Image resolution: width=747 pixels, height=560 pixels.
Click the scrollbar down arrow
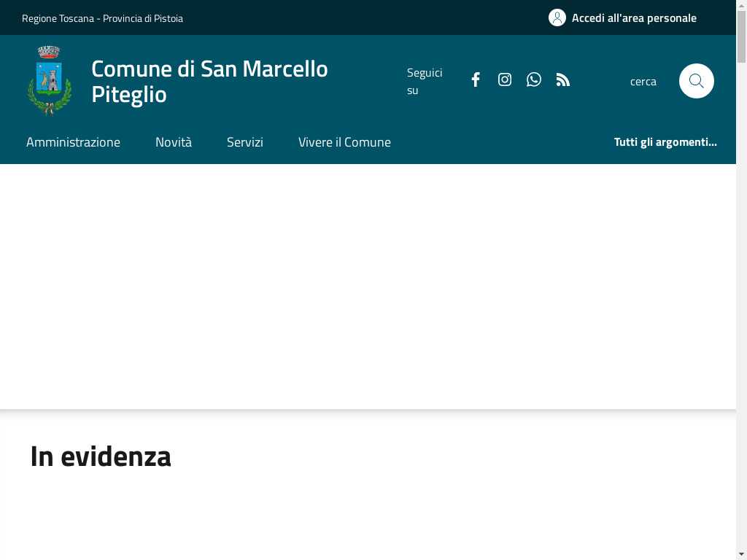point(741,555)
